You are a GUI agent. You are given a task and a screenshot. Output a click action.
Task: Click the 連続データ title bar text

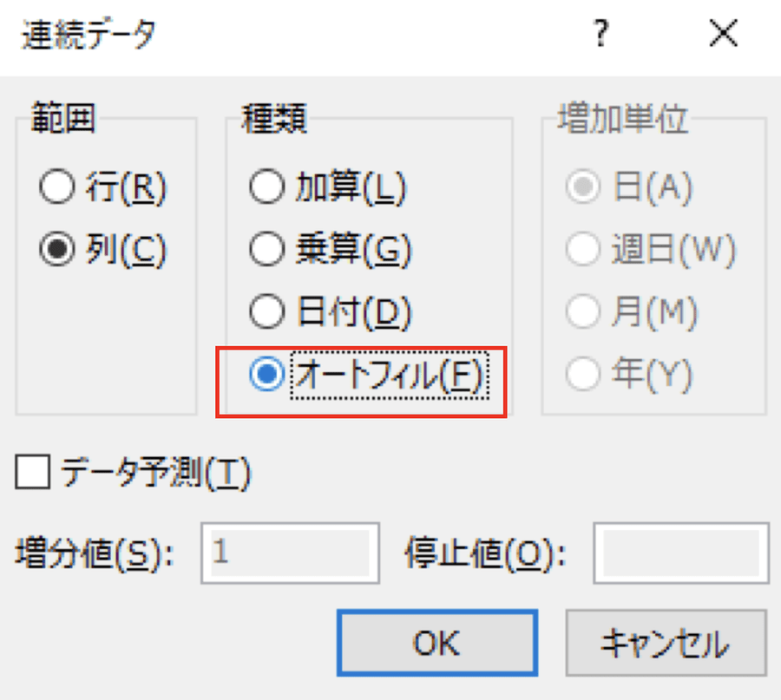pyautogui.click(x=86, y=36)
